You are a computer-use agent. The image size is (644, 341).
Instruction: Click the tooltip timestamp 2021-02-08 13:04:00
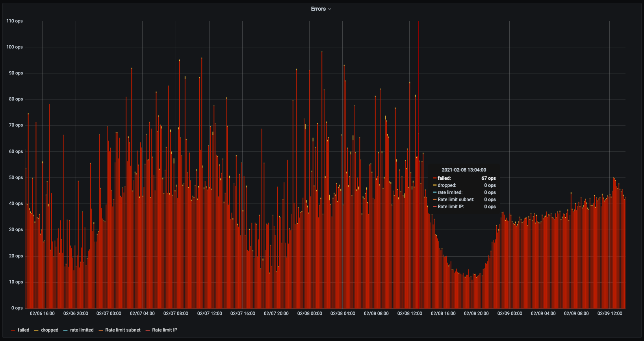pyautogui.click(x=464, y=170)
